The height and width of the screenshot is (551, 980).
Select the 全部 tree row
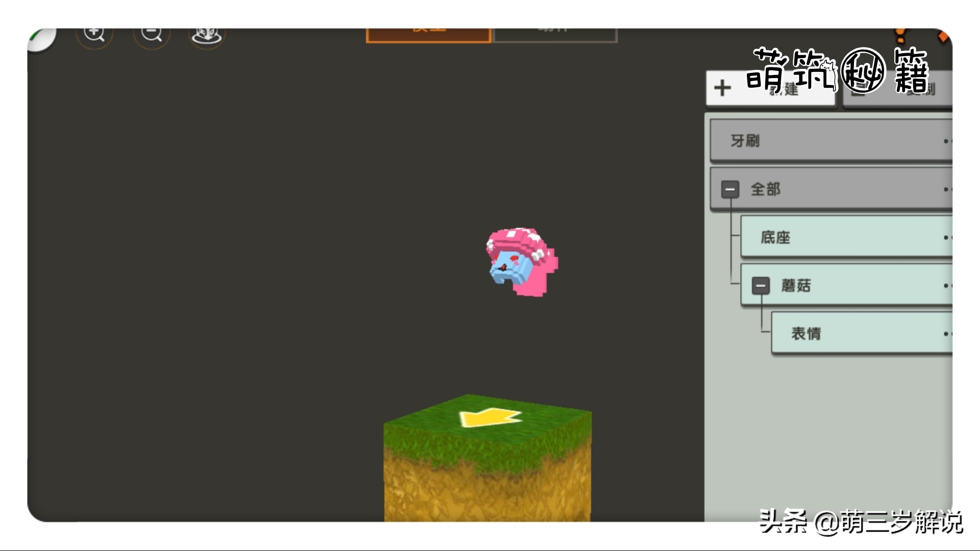tap(831, 189)
